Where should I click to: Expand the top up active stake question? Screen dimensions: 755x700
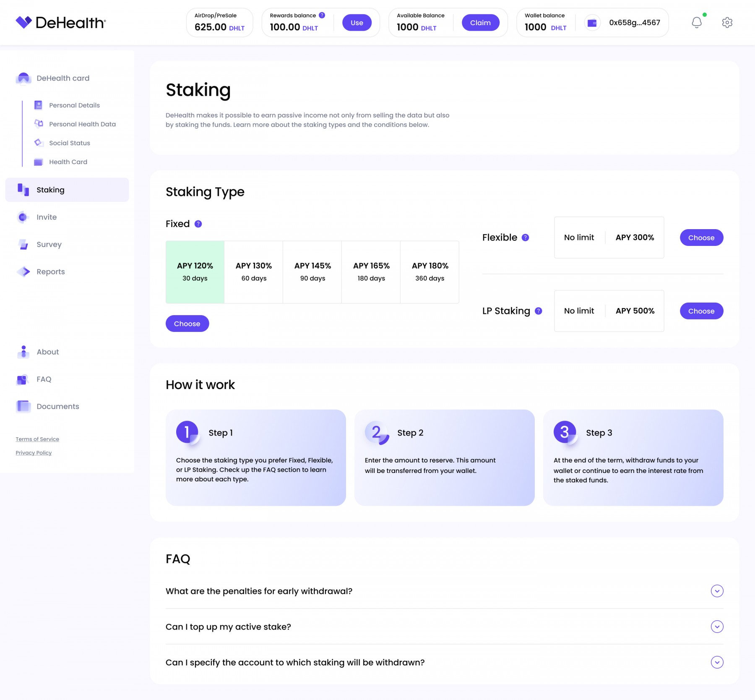717,627
